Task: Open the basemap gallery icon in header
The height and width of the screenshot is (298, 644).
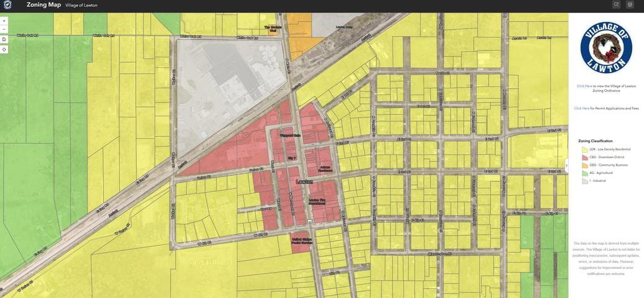Action: [630, 5]
